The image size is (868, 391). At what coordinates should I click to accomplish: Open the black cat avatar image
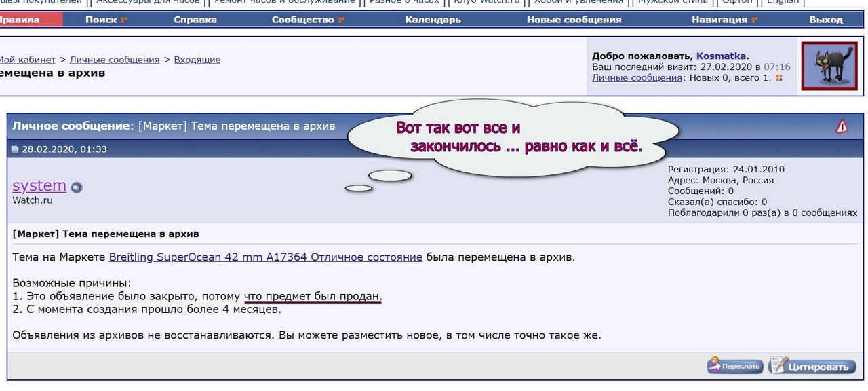829,66
